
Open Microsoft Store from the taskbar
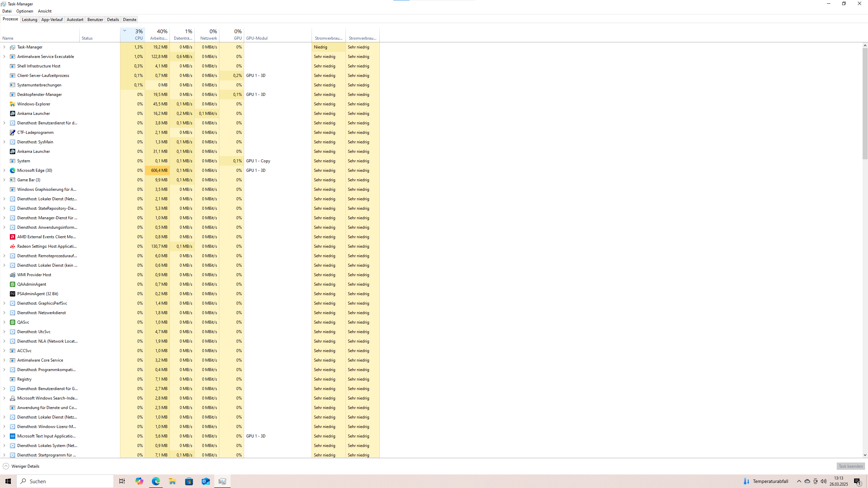coord(189,481)
